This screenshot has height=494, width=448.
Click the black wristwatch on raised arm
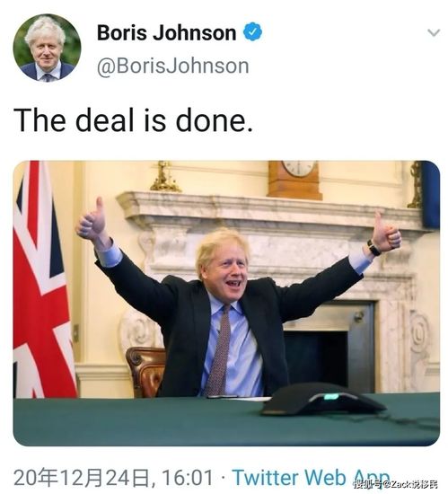tap(373, 248)
